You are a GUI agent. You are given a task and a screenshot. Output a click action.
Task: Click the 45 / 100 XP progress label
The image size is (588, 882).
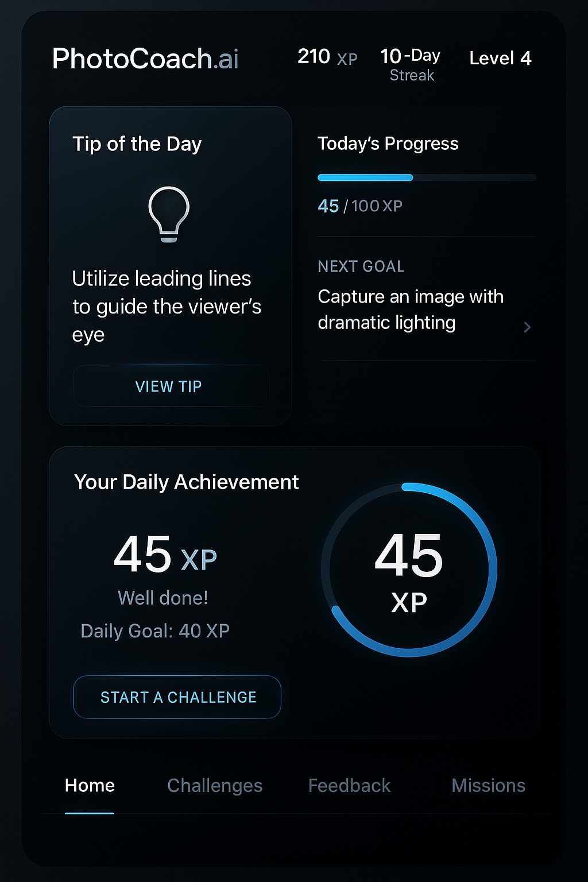coord(359,206)
